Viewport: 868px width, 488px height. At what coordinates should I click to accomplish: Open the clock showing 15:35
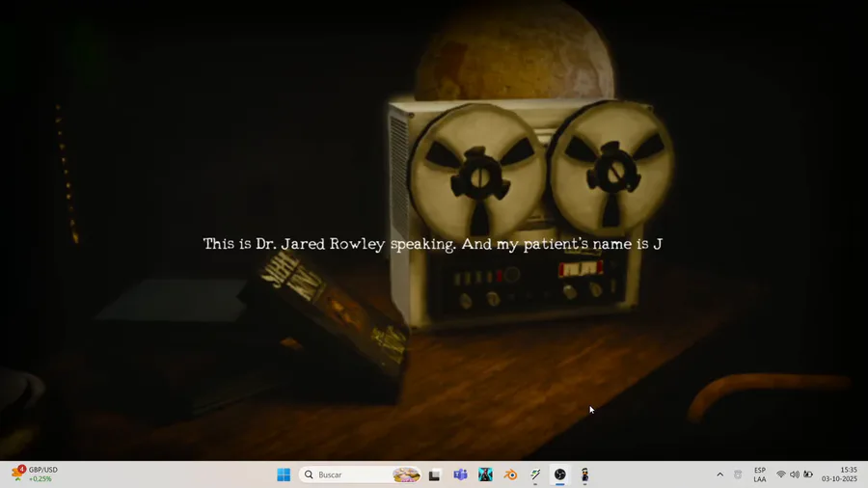[x=839, y=474]
